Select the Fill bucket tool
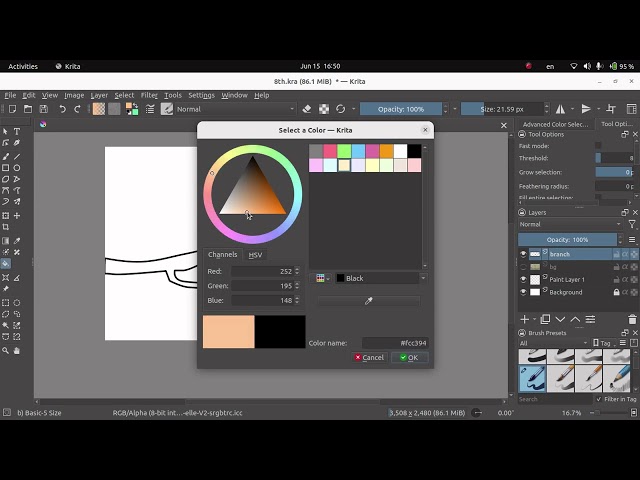Screen dimensions: 640x480 click(x=5, y=264)
